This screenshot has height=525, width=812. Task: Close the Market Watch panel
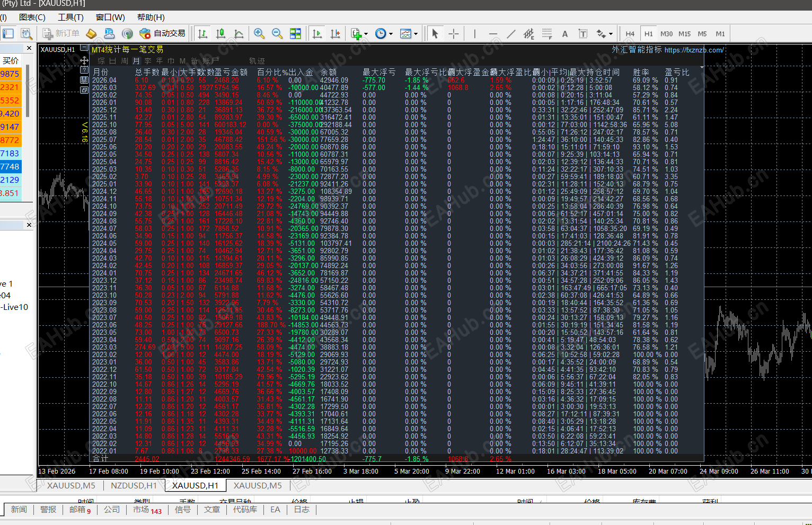29,48
